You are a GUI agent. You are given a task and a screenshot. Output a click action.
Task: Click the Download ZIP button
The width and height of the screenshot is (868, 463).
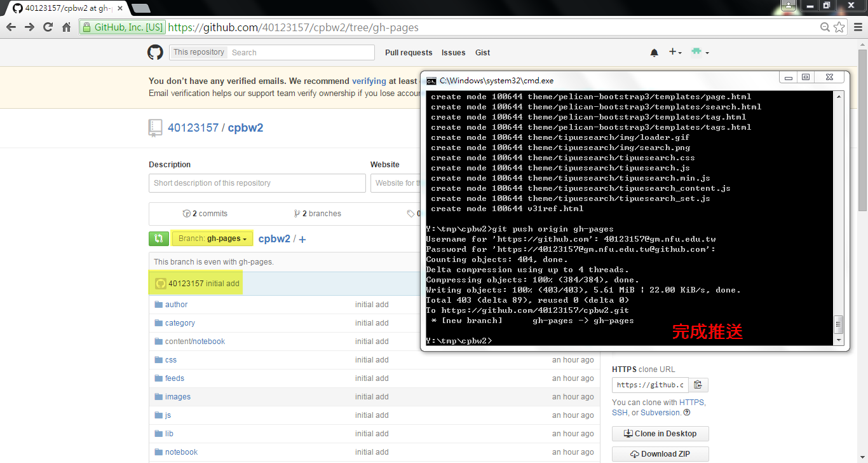[x=660, y=454]
